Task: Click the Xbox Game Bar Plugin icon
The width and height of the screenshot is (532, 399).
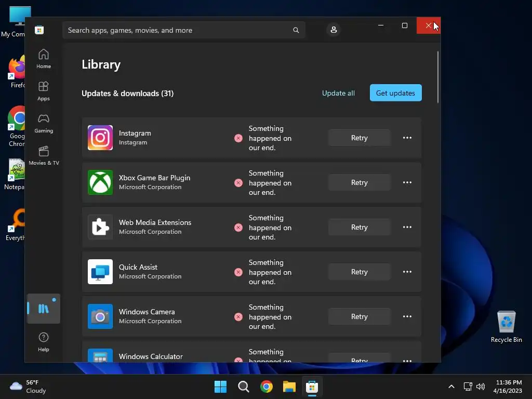Action: 100,182
